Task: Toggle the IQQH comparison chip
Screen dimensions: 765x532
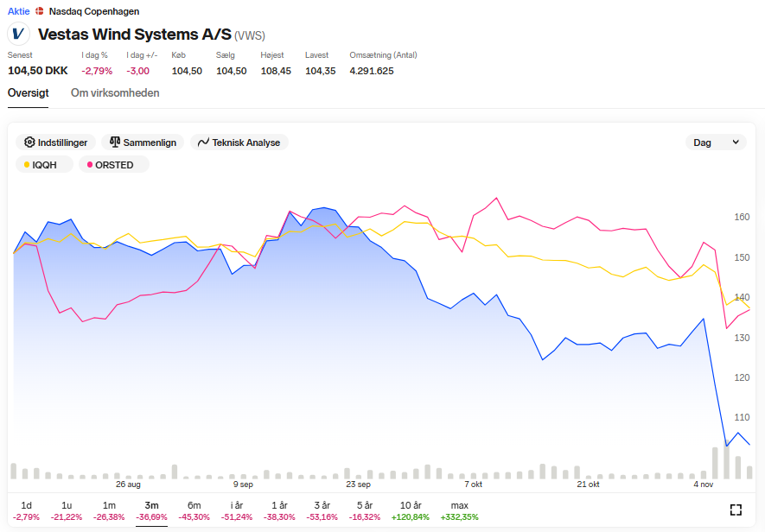Action: click(x=44, y=165)
